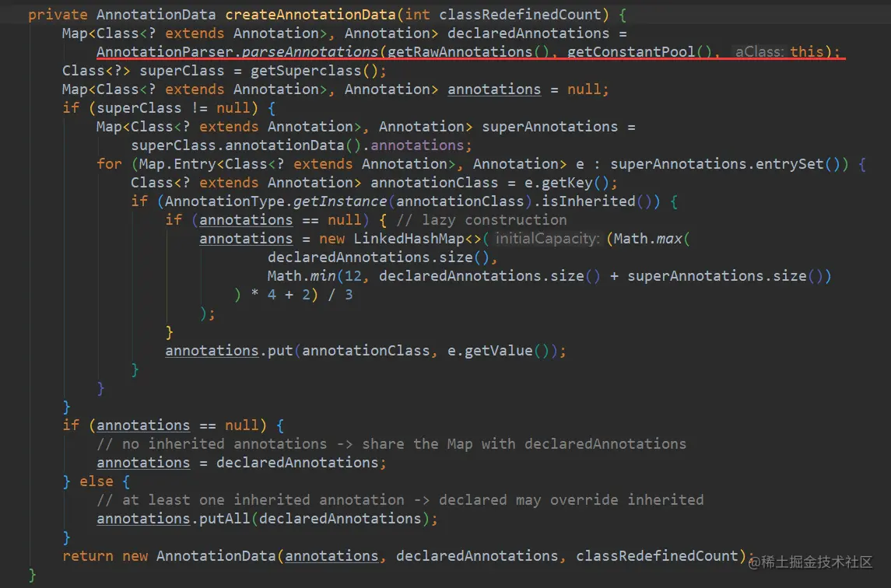Click the LinkedHashMap constructor
891x588 pixels.
[409, 239]
